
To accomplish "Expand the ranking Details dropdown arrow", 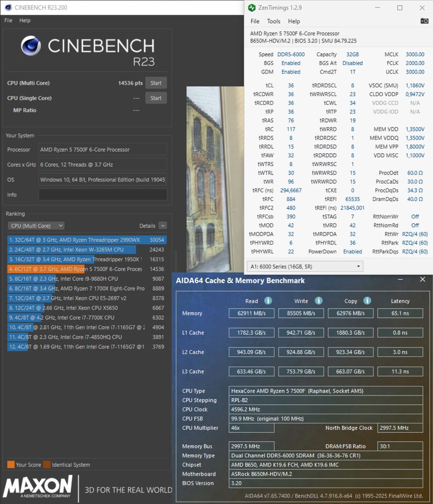I will click(163, 226).
